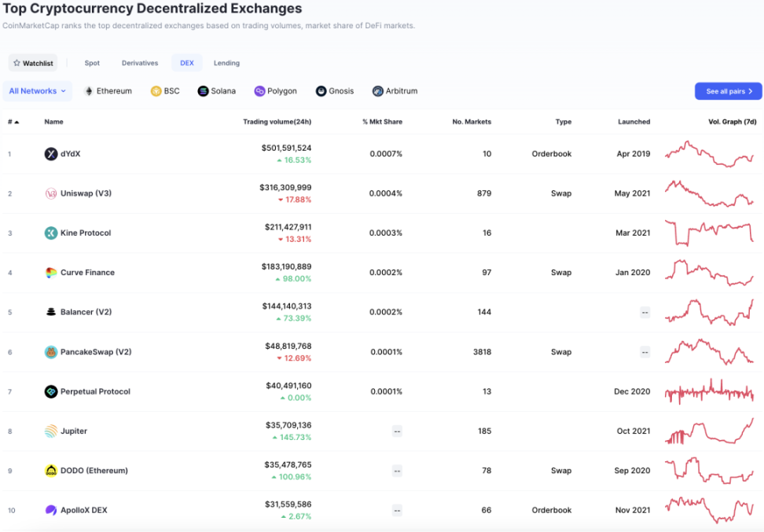Click the Vol. Graph (7d) column header
The width and height of the screenshot is (764, 532).
click(733, 122)
